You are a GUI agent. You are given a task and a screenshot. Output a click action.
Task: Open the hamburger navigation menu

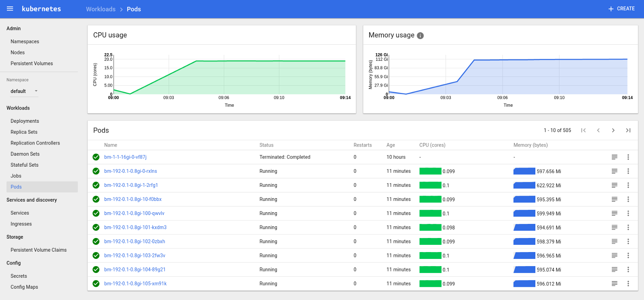10,9
